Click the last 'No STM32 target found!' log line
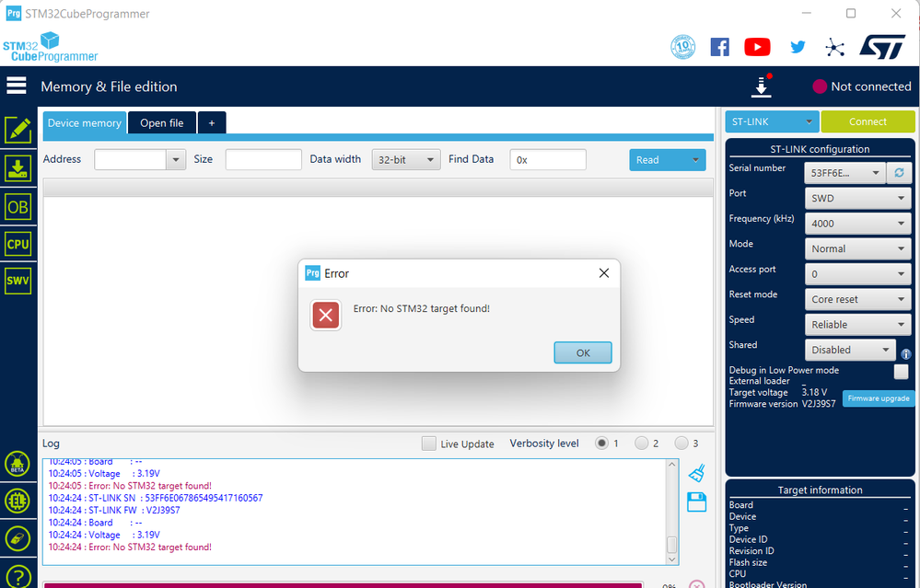 point(130,547)
